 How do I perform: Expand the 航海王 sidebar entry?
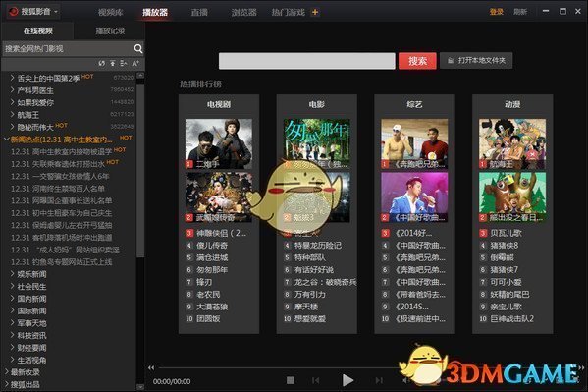pos(12,115)
